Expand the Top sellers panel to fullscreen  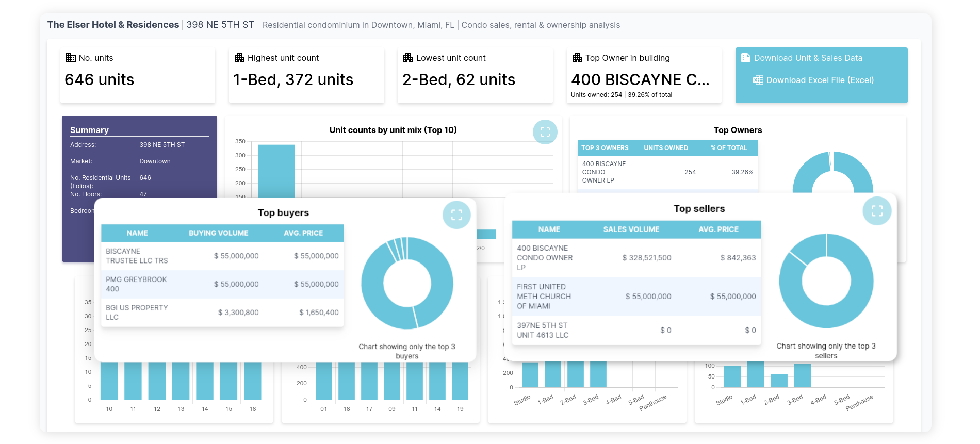pyautogui.click(x=877, y=210)
